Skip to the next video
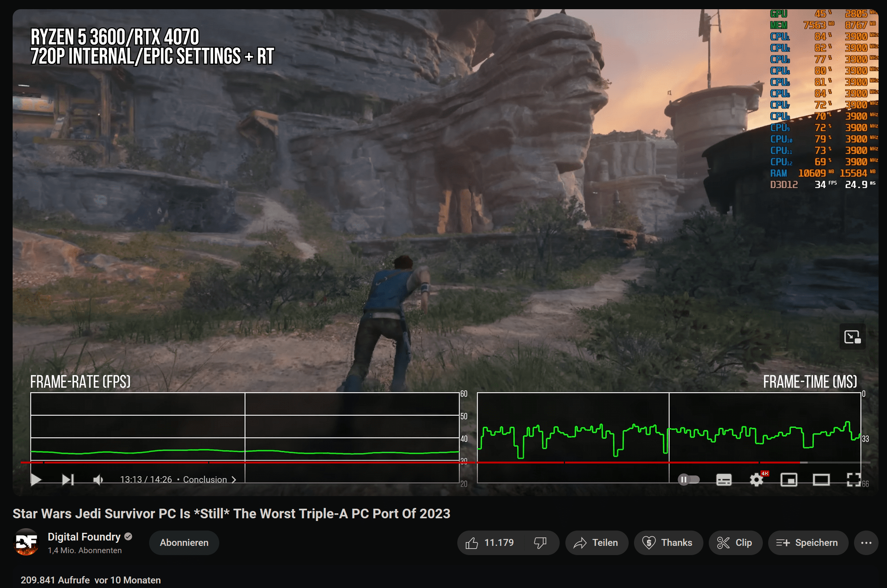 click(67, 479)
